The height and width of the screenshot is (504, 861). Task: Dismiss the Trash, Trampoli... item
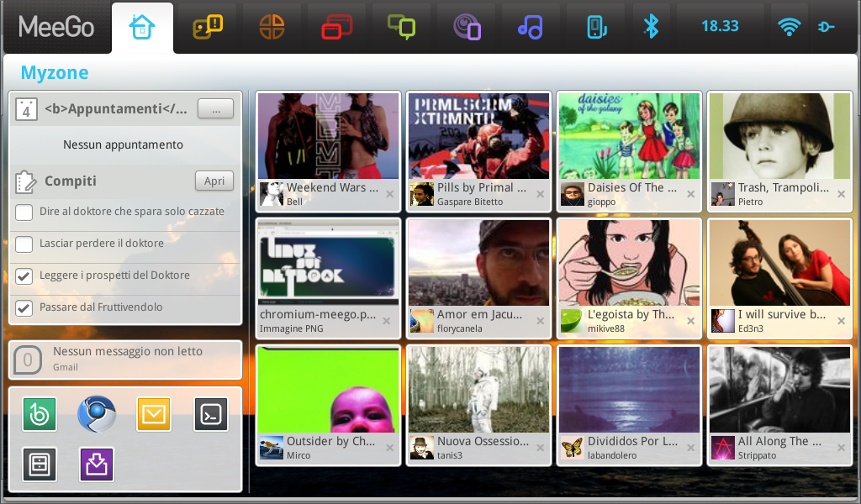(841, 194)
